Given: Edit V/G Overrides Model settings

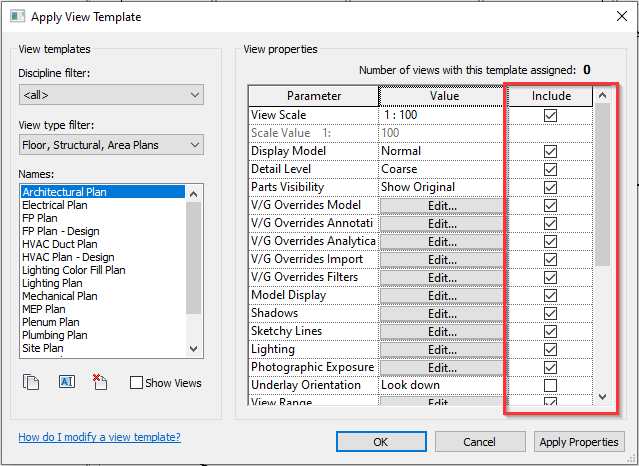Looking at the screenshot, I should (x=442, y=205).
